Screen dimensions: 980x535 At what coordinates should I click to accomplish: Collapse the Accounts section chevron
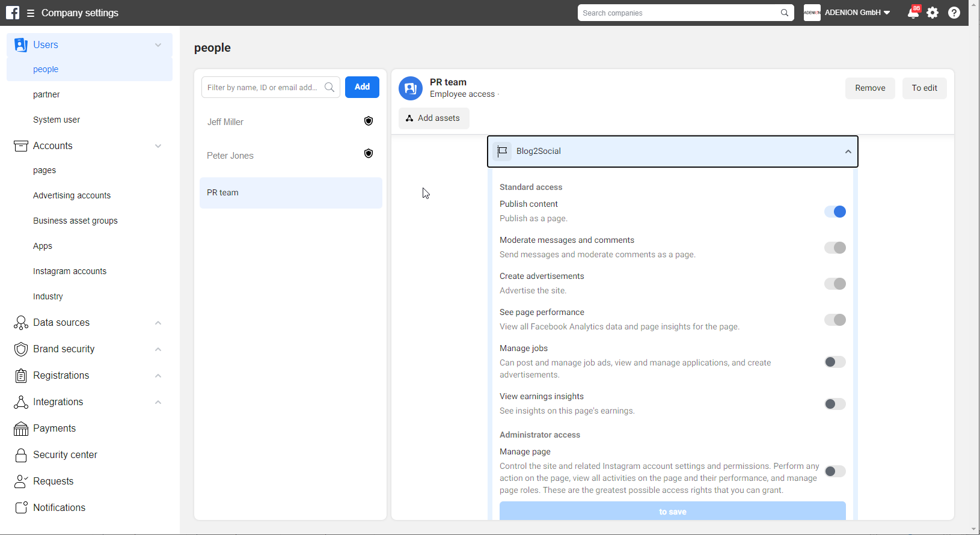tap(158, 146)
